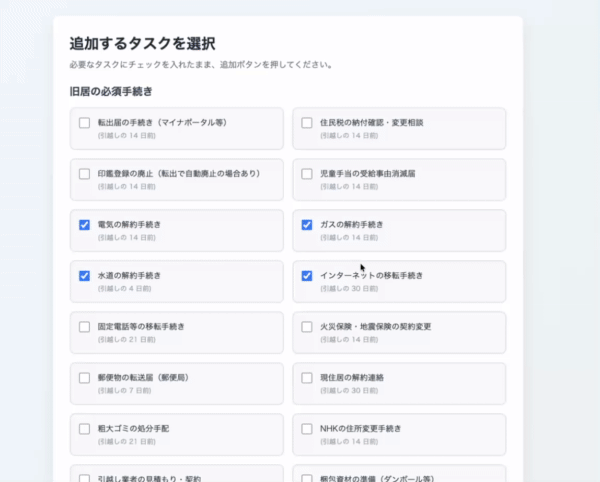Select the 固定電話等の移転手続き checkbox

[84, 327]
